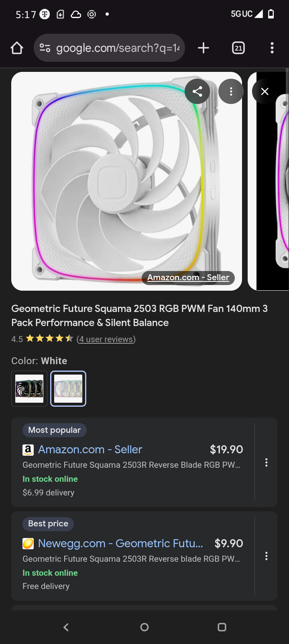This screenshot has width=289, height=644.
Task: Open the Amazon.com - Seller image source link
Action: [x=188, y=277]
